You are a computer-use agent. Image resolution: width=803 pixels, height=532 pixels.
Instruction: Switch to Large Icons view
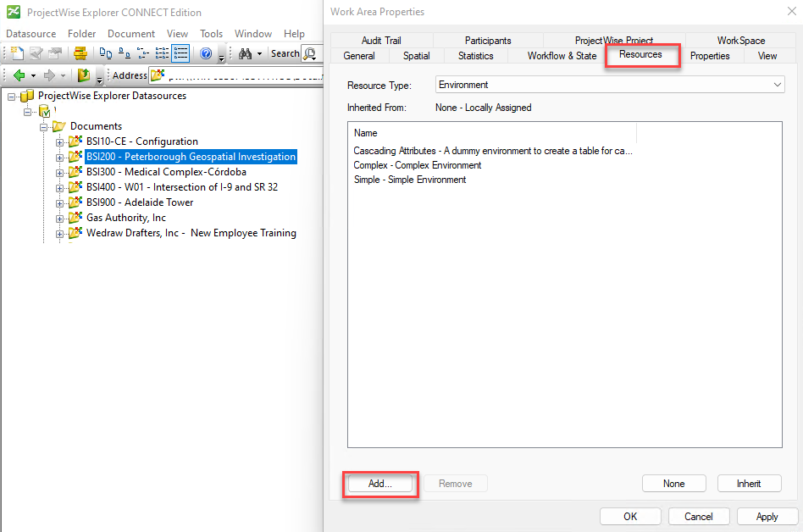(x=106, y=53)
